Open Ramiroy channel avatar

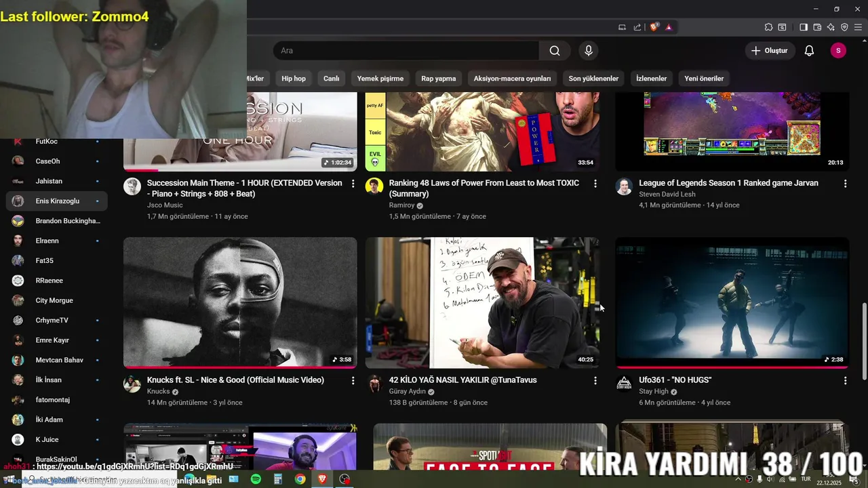(x=374, y=187)
